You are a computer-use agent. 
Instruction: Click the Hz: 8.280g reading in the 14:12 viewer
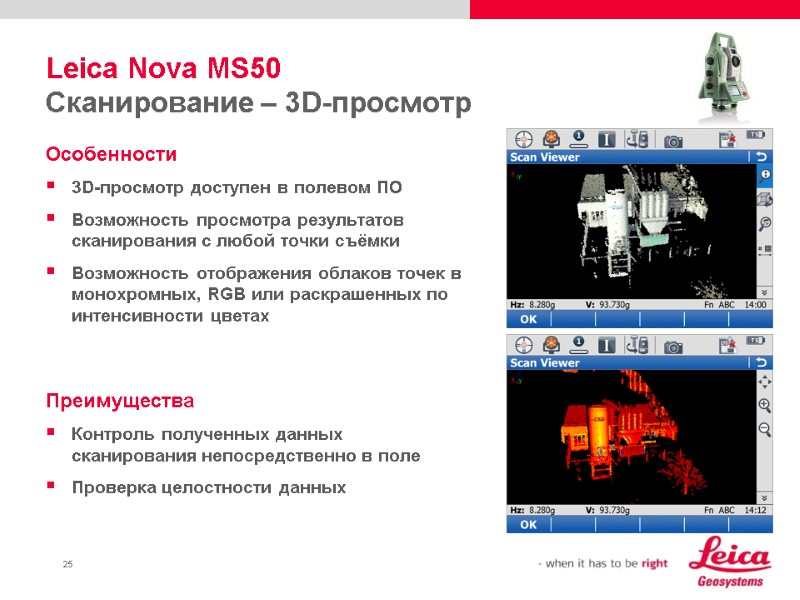[533, 510]
